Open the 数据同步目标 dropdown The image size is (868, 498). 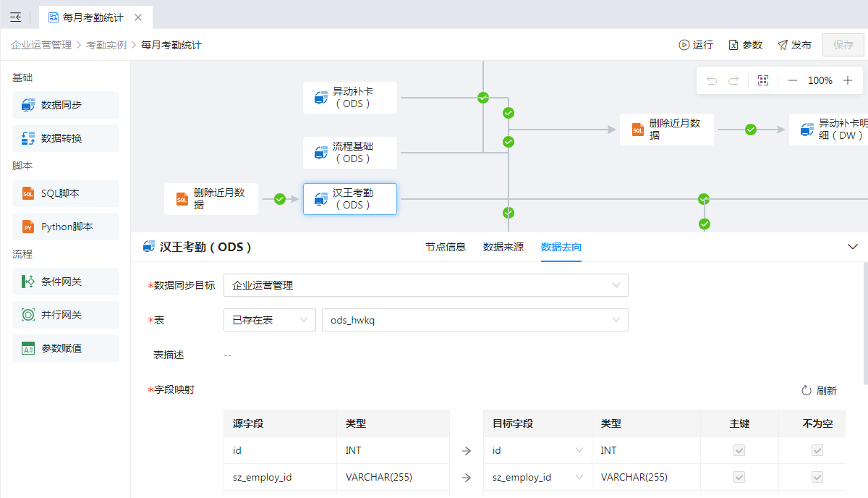click(425, 285)
